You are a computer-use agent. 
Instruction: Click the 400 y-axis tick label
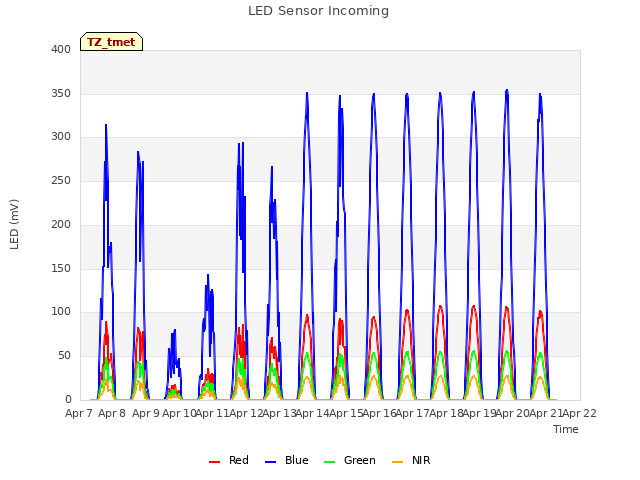point(61,49)
